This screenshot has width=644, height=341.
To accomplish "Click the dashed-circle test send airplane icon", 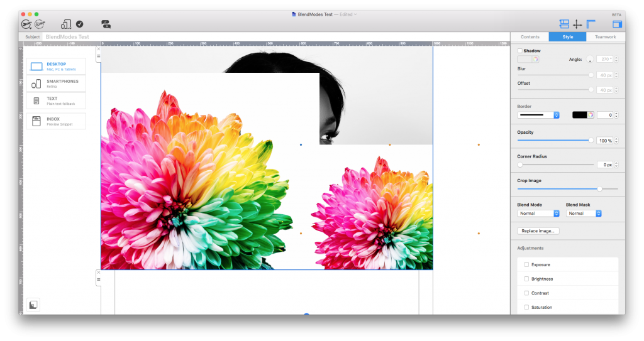I will [40, 24].
